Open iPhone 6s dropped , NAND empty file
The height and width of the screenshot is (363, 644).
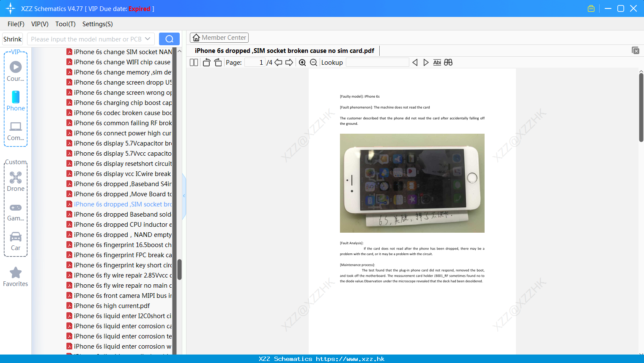(119, 235)
